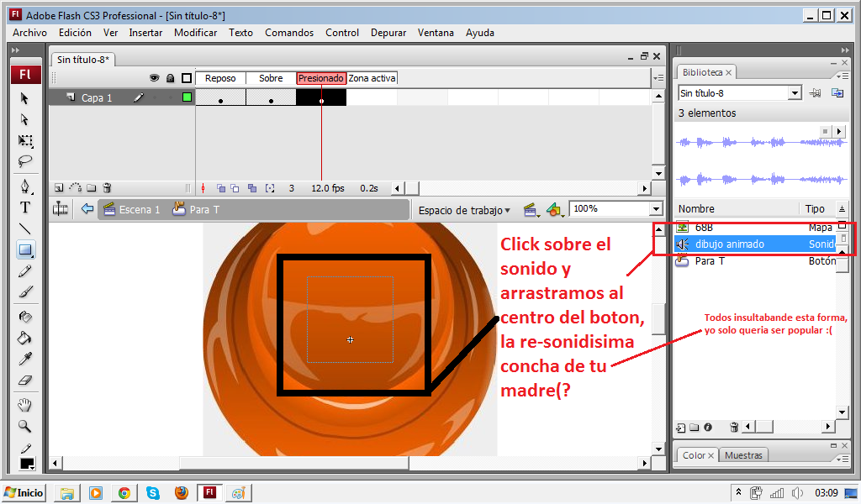
Task: Toggle show all layers as outlines
Action: tap(187, 78)
